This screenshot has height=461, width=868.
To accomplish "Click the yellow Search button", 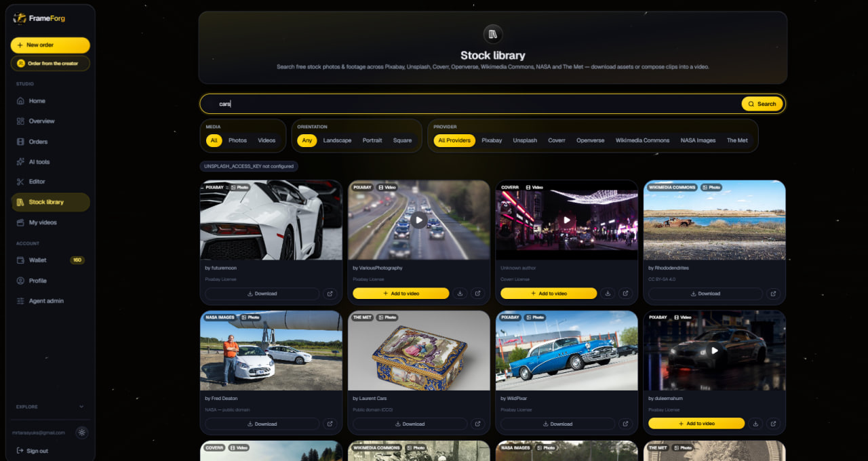I will point(762,104).
